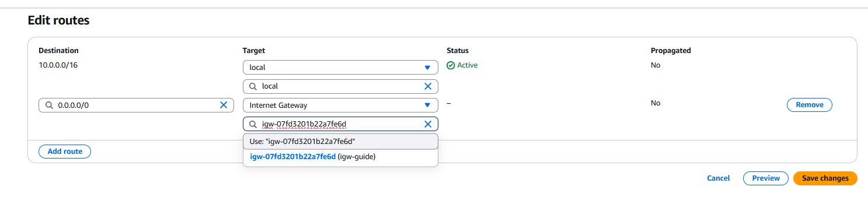868x211 pixels.
Task: Remove the 0.0.0.0/0 route
Action: (x=810, y=105)
